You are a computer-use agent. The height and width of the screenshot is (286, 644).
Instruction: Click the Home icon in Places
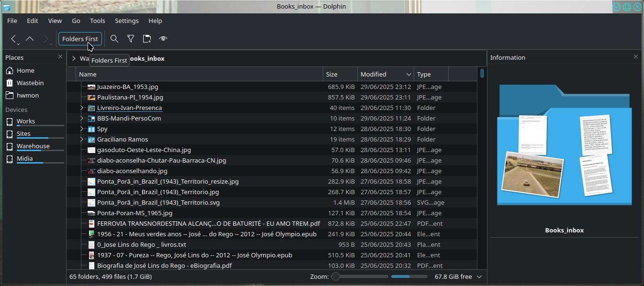[10, 70]
